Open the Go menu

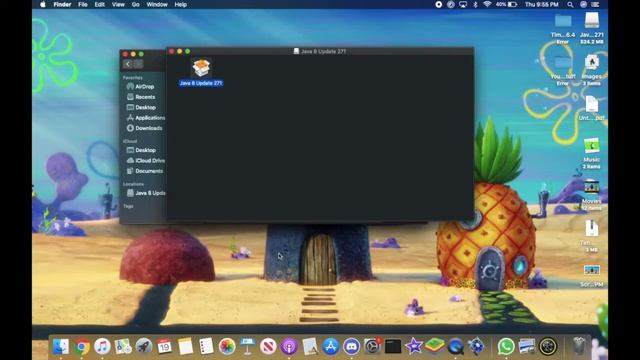coord(136,4)
